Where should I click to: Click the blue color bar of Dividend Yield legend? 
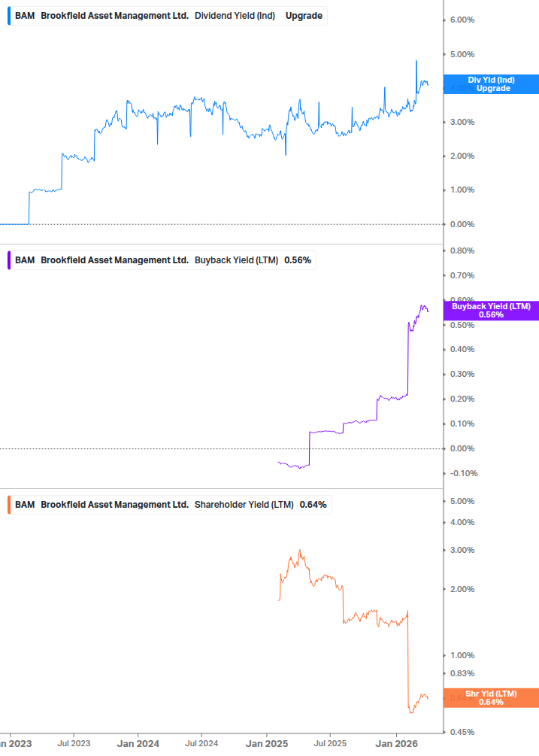(x=9, y=16)
